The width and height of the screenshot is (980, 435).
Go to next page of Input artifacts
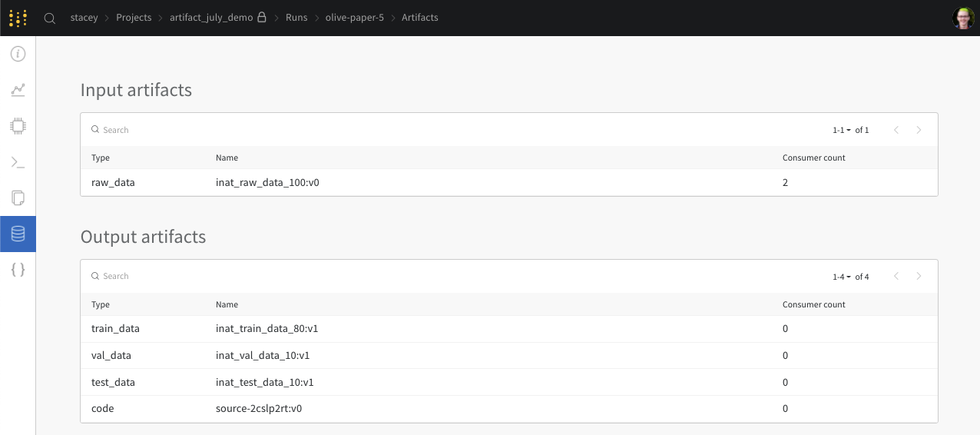(x=919, y=130)
